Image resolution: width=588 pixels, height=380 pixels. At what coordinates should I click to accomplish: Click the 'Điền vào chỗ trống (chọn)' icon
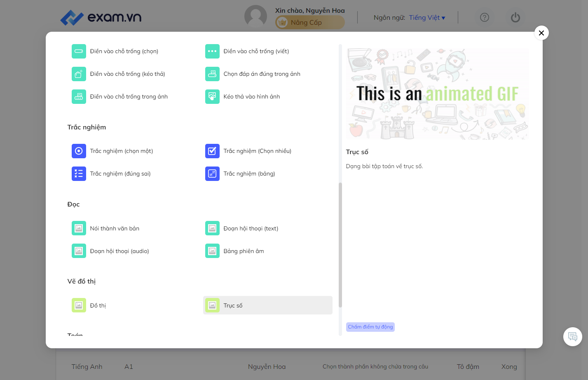(x=79, y=51)
